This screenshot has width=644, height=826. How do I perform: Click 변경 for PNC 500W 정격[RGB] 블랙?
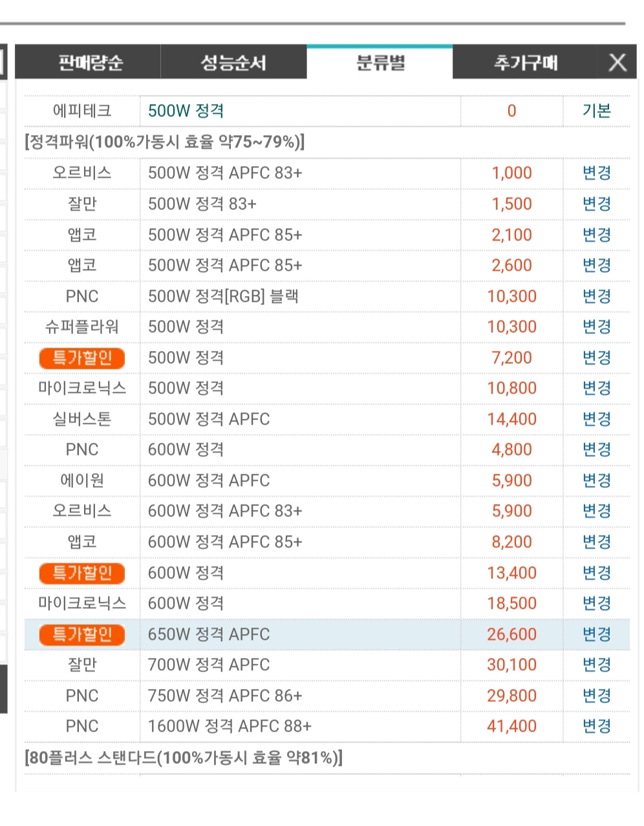point(596,296)
